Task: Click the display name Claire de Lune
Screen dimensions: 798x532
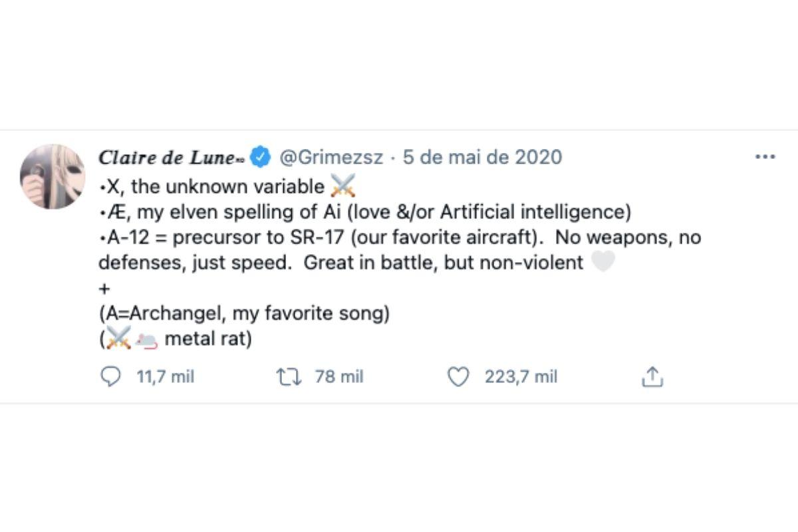Action: (x=166, y=158)
